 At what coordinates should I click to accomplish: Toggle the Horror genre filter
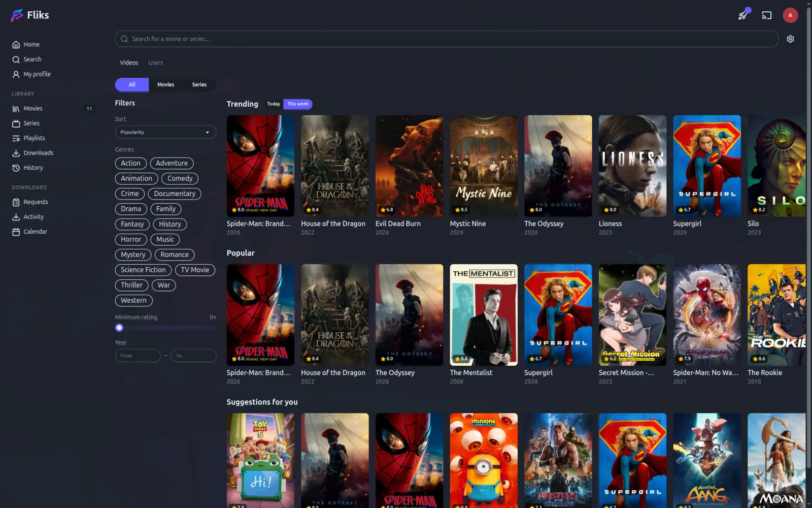tap(131, 239)
